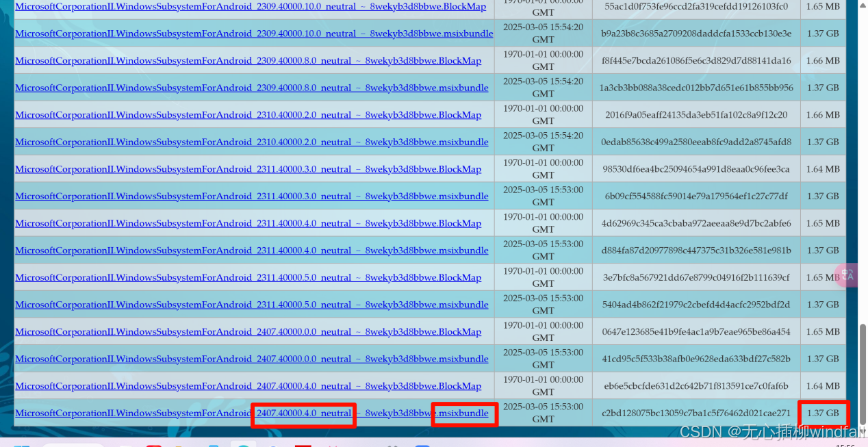
Task: Download the 2310.40000.2.0 msixbundle package
Action: [252, 142]
